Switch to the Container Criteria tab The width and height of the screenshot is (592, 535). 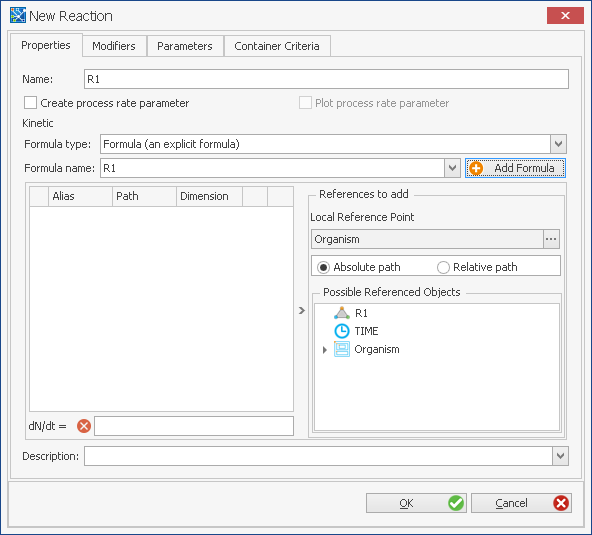click(277, 46)
